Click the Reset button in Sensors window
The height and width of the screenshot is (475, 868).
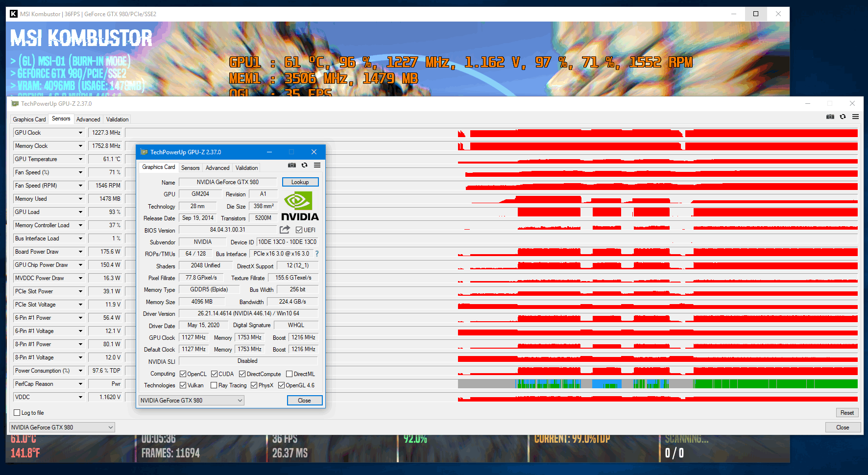(x=847, y=412)
